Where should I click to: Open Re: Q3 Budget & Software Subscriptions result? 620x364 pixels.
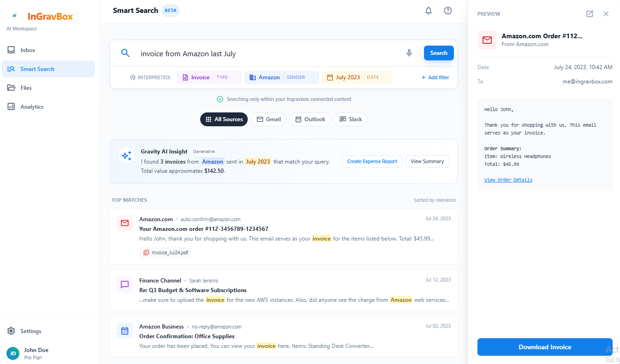[x=283, y=290]
